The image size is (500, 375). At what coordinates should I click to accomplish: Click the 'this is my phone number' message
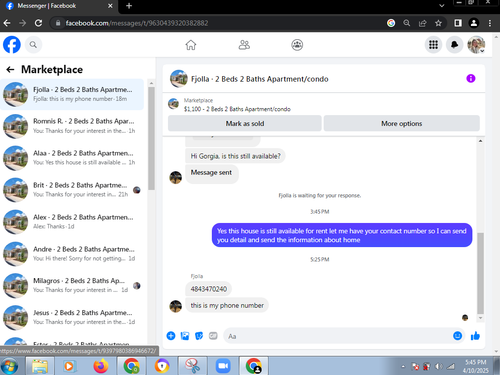tap(227, 305)
